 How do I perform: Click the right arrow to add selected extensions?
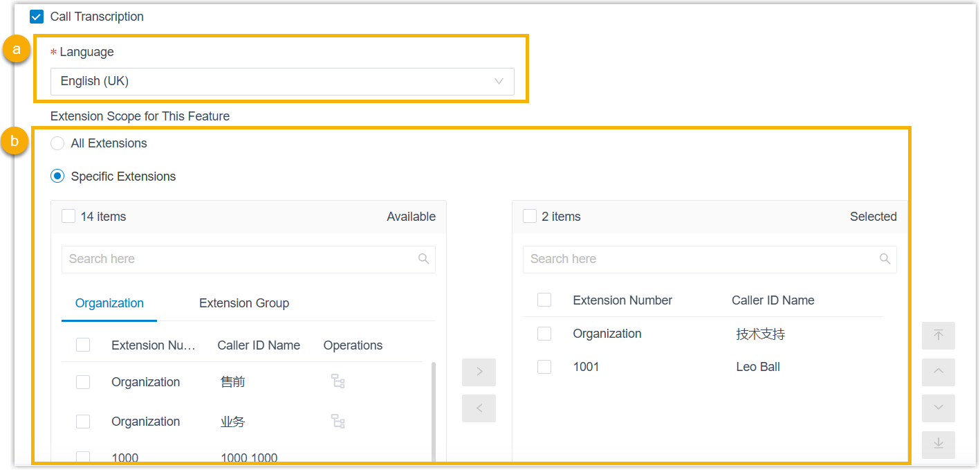(479, 372)
